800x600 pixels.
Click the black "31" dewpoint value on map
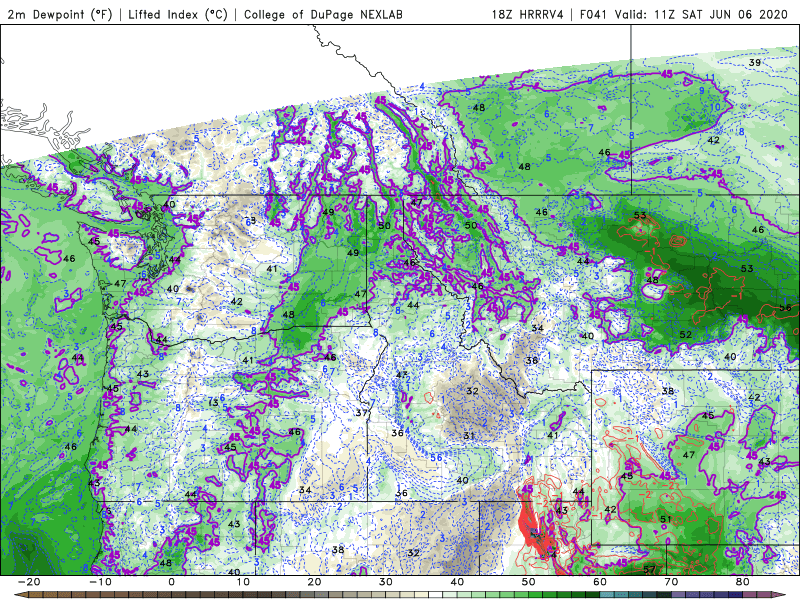(x=469, y=435)
